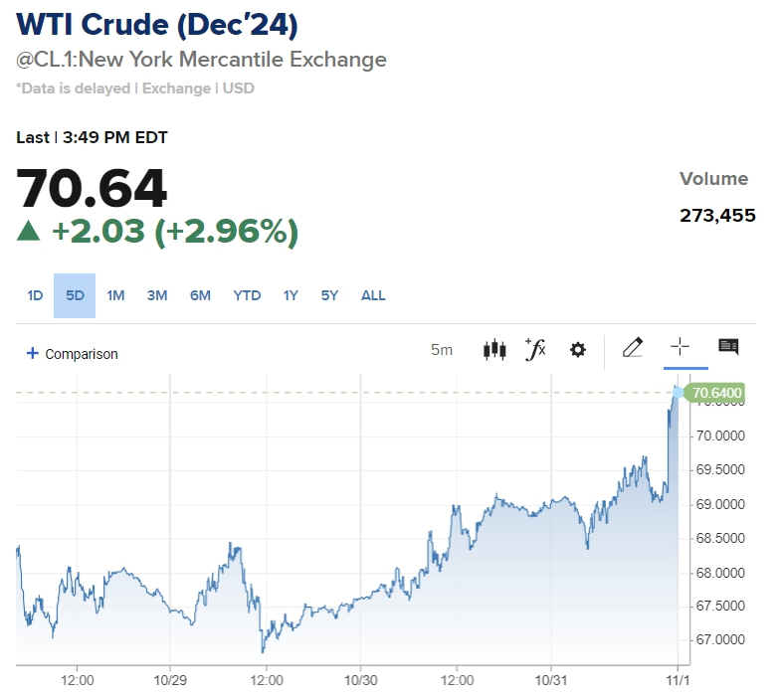
Task: Click the WTI Crude (Dec'24) title
Action: [157, 24]
